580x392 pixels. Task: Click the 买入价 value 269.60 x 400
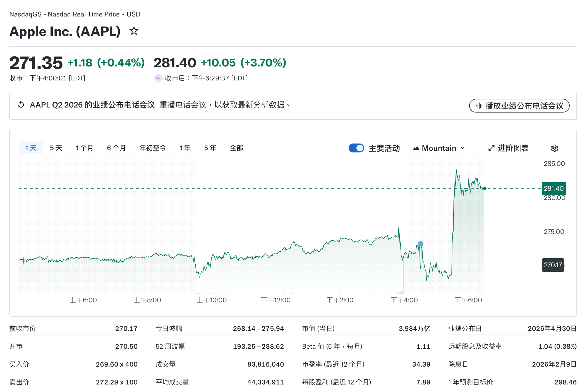[117, 364]
